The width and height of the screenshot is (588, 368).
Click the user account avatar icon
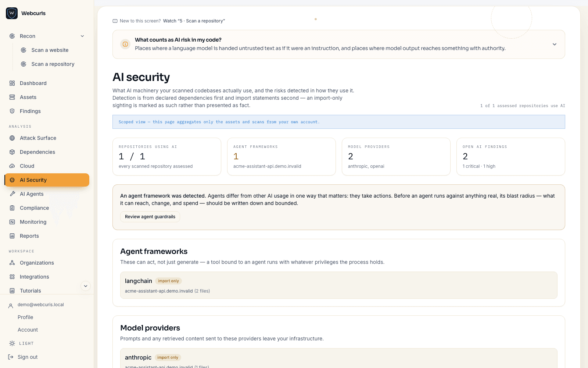tap(11, 305)
